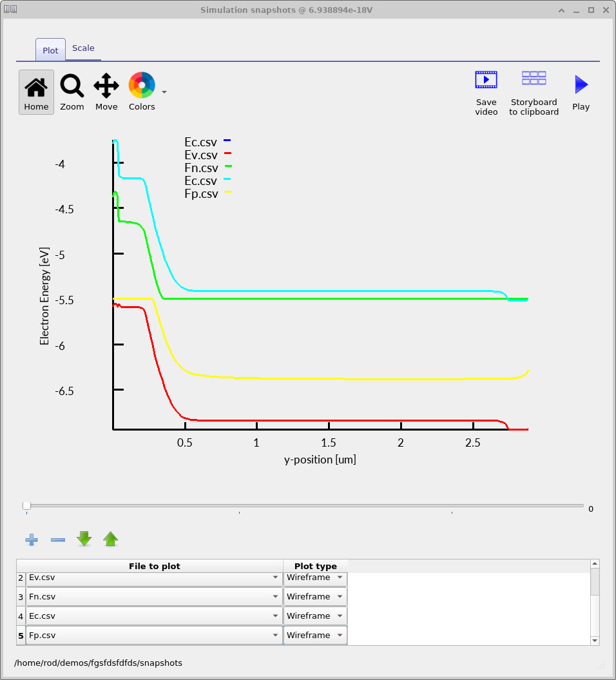This screenshot has height=680, width=616.
Task: Click the Plot type column header
Action: pyautogui.click(x=316, y=566)
